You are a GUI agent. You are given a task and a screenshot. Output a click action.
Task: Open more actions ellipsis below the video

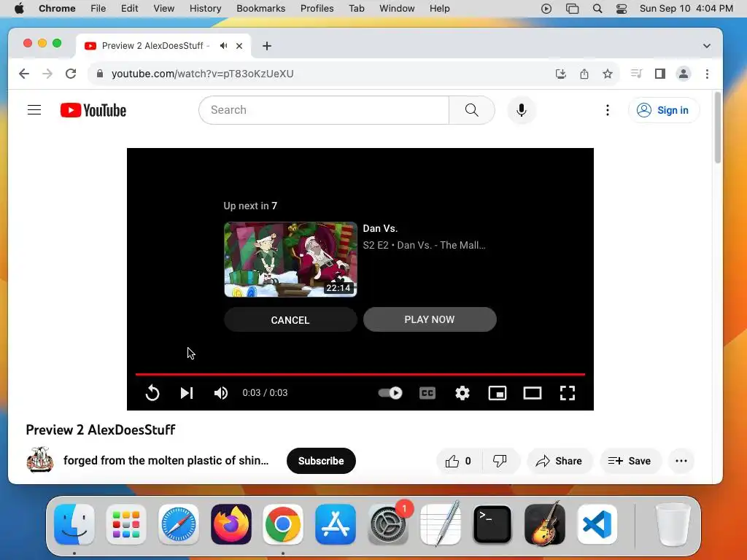pyautogui.click(x=681, y=461)
